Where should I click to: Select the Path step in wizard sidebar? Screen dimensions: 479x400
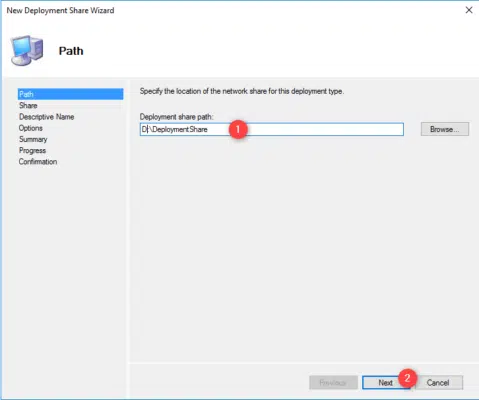tap(70, 94)
